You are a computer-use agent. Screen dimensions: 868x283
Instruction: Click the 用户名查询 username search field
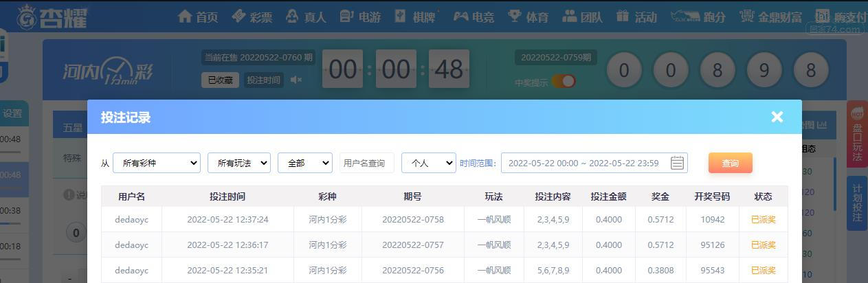point(367,163)
